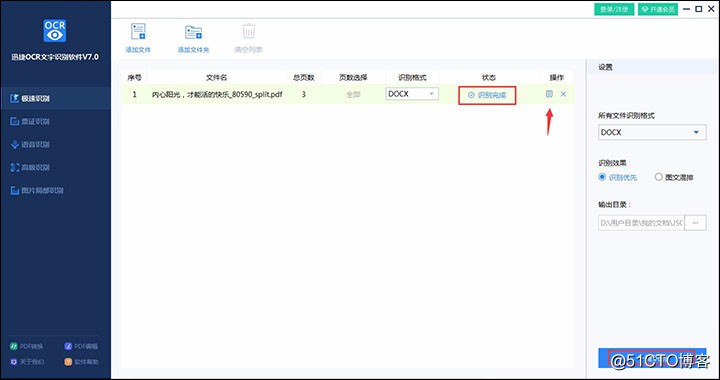Select the file name ending with 80590_split.pdf

(x=217, y=95)
